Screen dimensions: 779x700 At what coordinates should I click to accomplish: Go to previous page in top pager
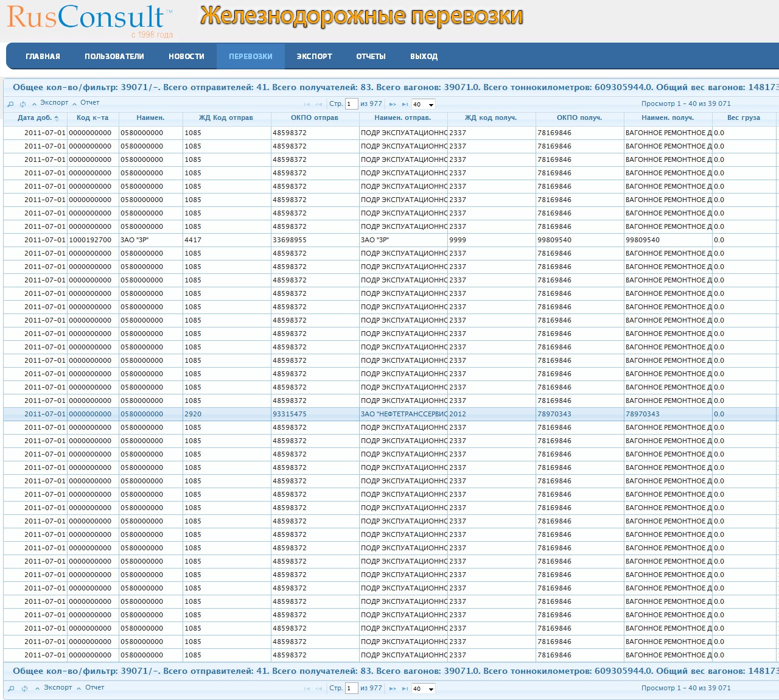point(319,104)
